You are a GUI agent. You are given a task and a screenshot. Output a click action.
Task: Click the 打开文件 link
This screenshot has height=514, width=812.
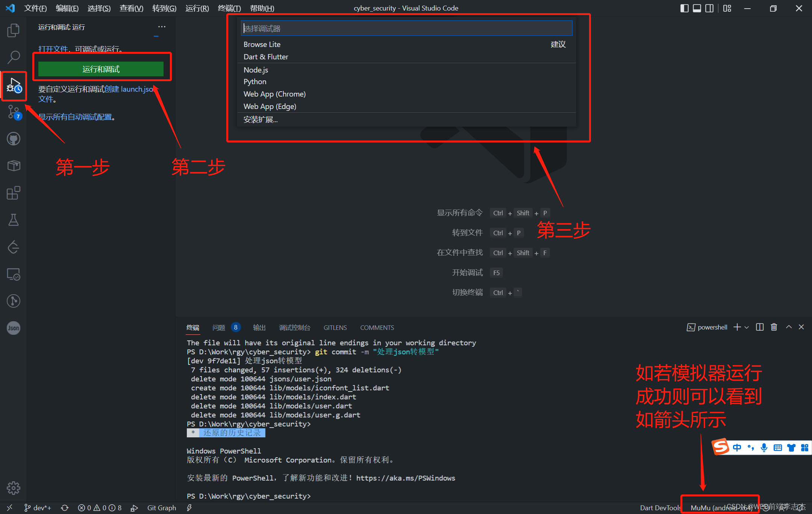tap(53, 49)
